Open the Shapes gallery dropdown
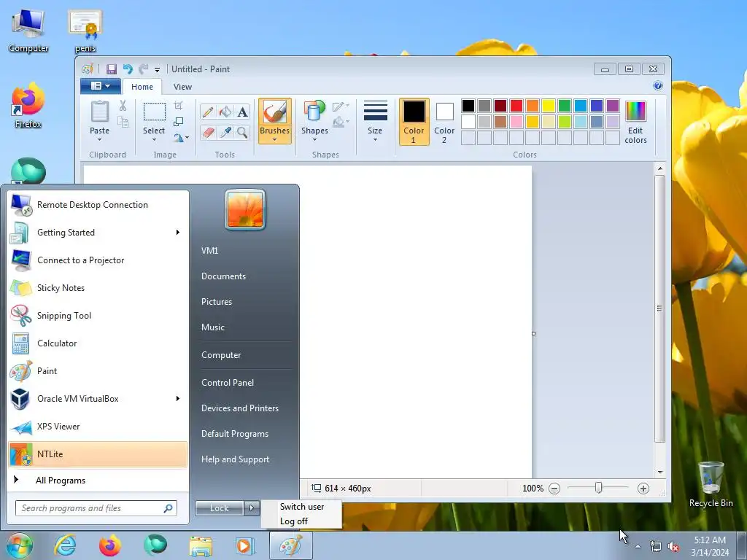The image size is (747, 560). point(314,139)
